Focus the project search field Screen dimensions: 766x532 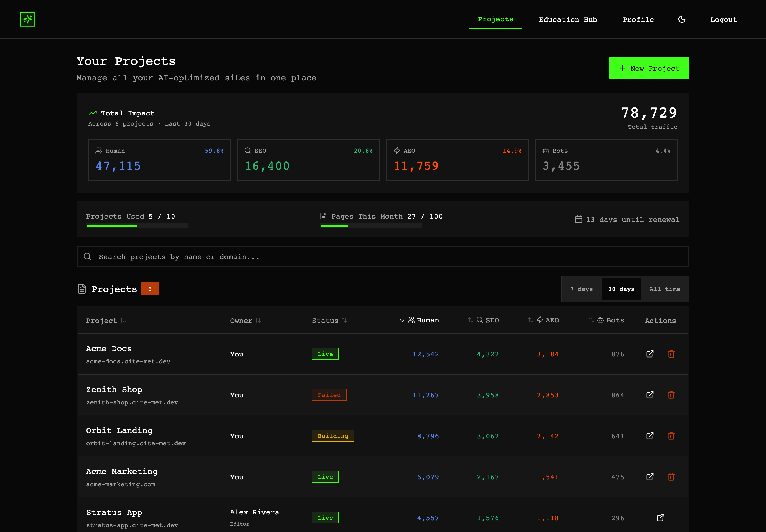(x=383, y=256)
